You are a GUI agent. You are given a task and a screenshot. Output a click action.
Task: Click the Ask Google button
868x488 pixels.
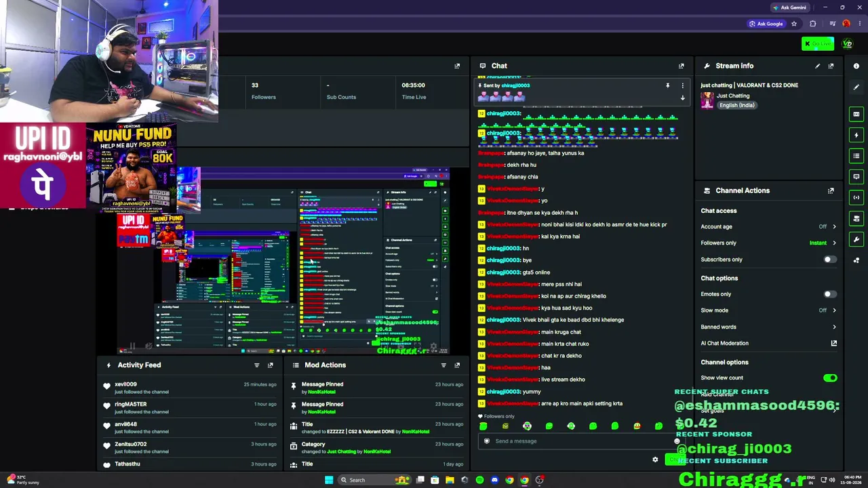click(x=766, y=24)
